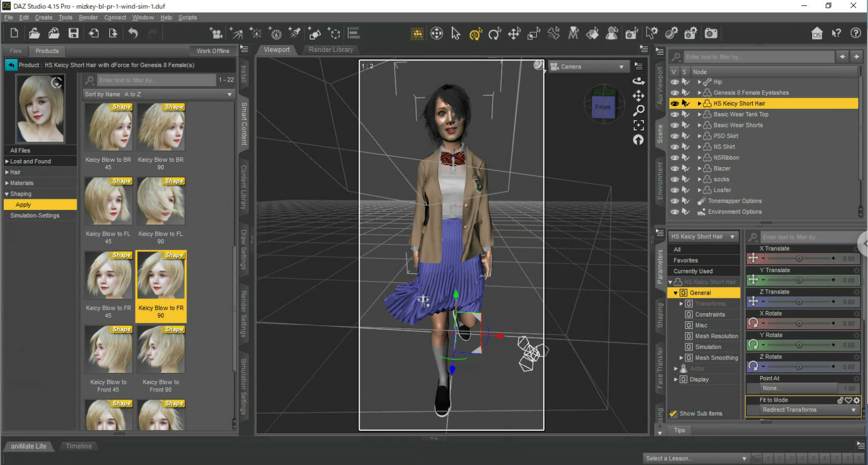Screen dimensions: 868x465
Task: Click the Front view cube
Action: click(x=603, y=105)
